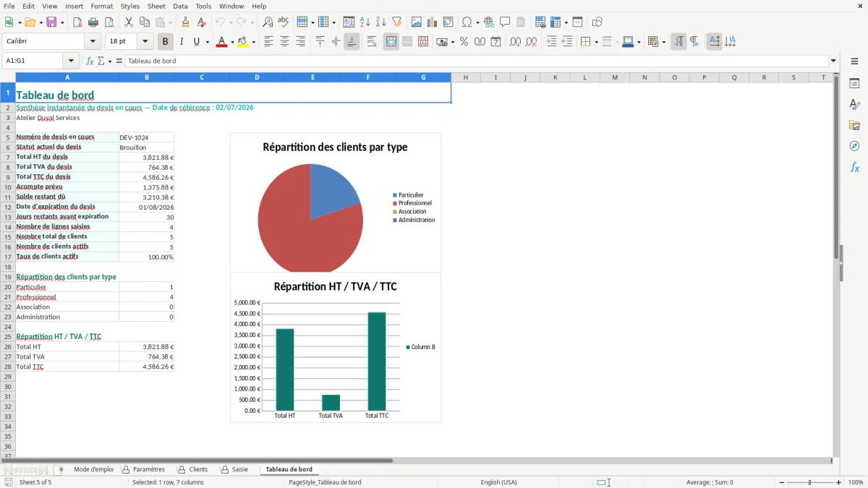This screenshot has height=488, width=868.
Task: Click Format as Percent icon
Action: (464, 42)
